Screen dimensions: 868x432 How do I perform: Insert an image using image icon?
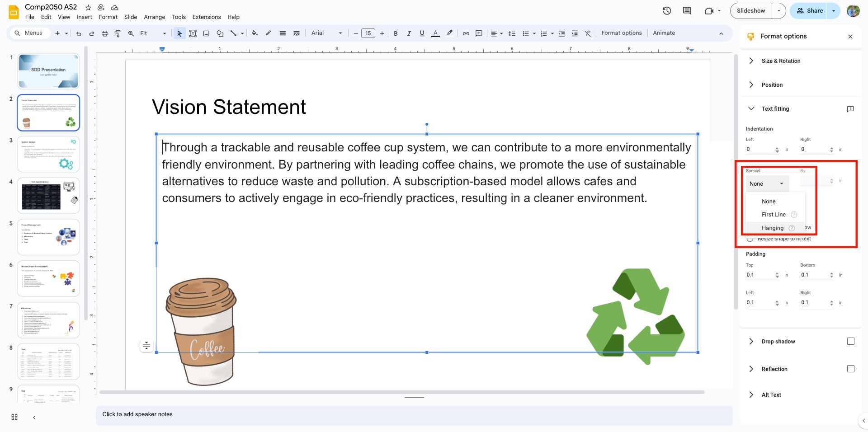[206, 33]
